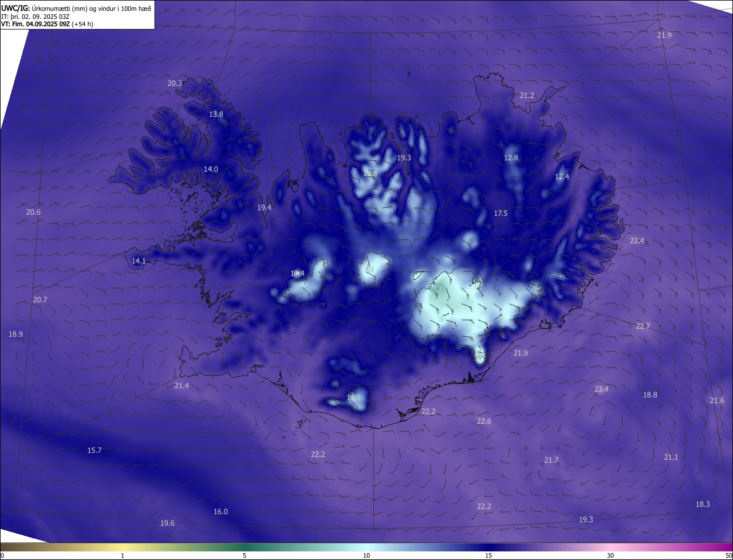Viewport: 733px width, 560px height.
Task: Click the color scale tick label 15
Action: click(488, 555)
